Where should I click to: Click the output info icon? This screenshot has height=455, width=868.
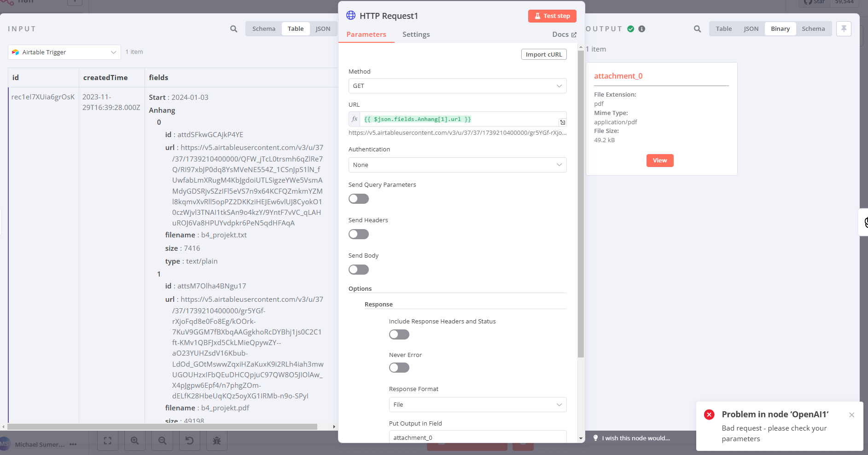tap(642, 29)
